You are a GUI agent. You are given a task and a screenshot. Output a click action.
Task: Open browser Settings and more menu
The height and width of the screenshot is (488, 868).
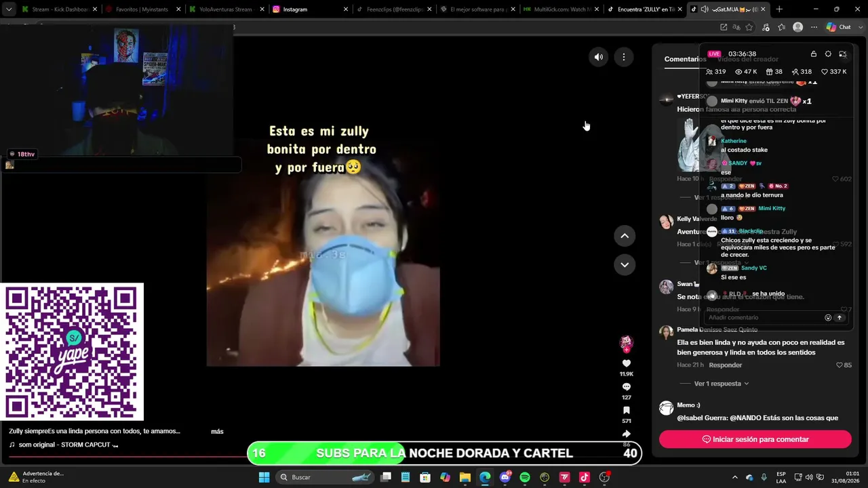814,27
